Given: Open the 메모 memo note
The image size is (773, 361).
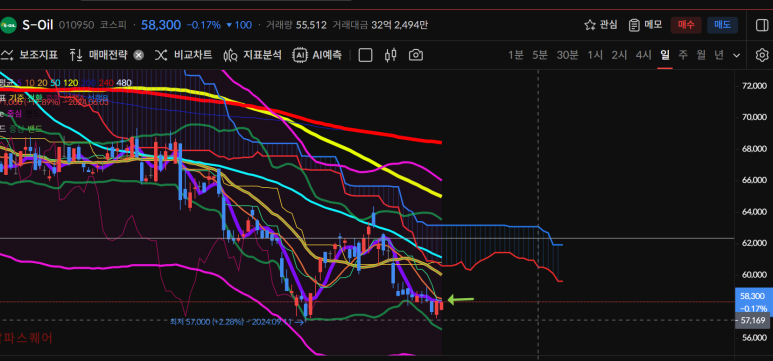Looking at the screenshot, I should point(645,25).
